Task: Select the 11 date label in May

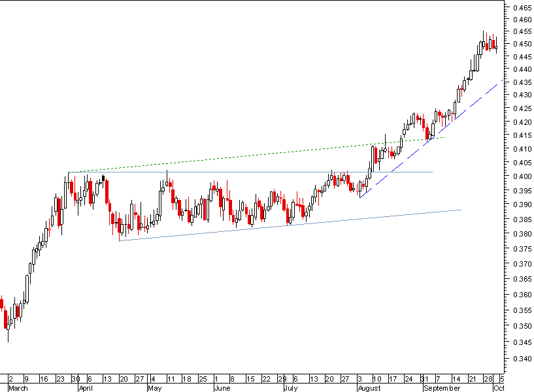Action: (x=171, y=379)
